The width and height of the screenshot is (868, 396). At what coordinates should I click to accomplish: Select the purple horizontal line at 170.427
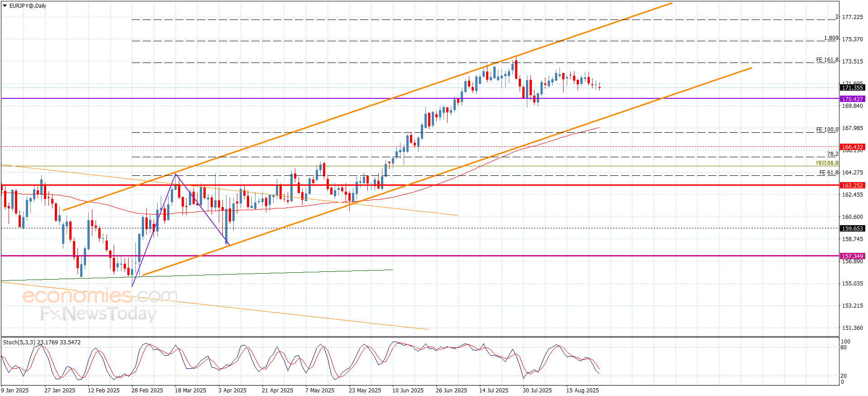420,98
